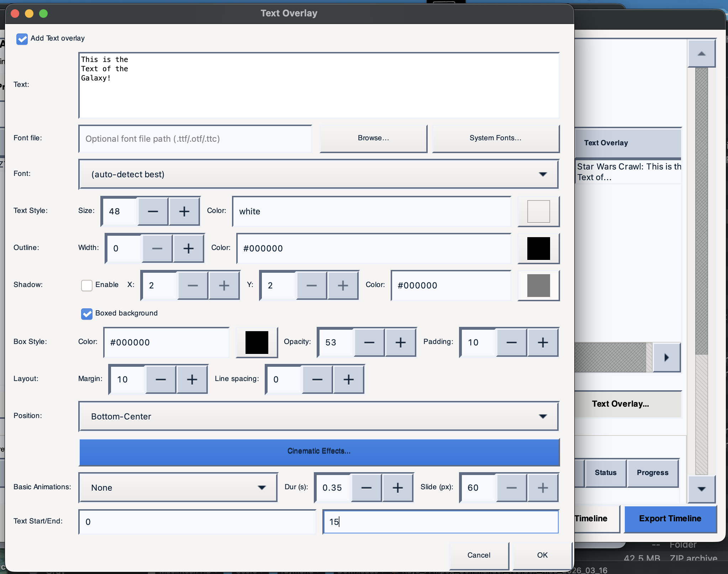Screen dimensions: 728x574
Task: Click the right arrow scroll button
Action: [666, 358]
